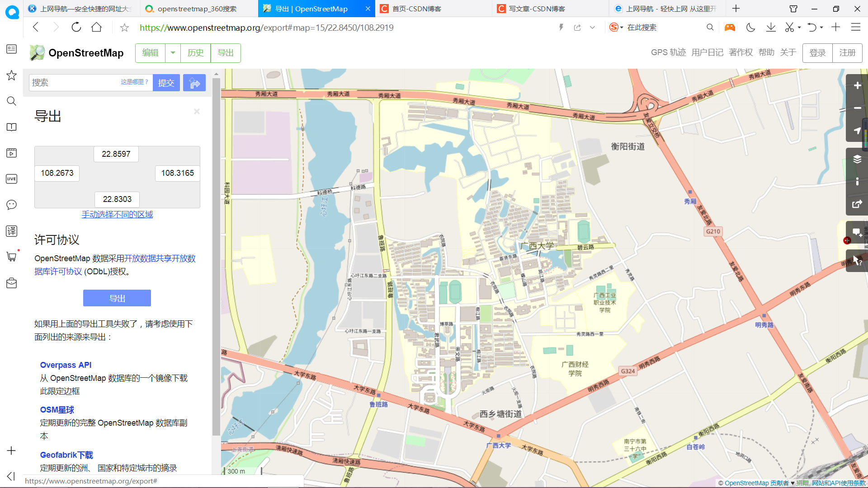The width and height of the screenshot is (868, 488).
Task: Open the LIVE panel in the sidebar
Action: [x=11, y=178]
